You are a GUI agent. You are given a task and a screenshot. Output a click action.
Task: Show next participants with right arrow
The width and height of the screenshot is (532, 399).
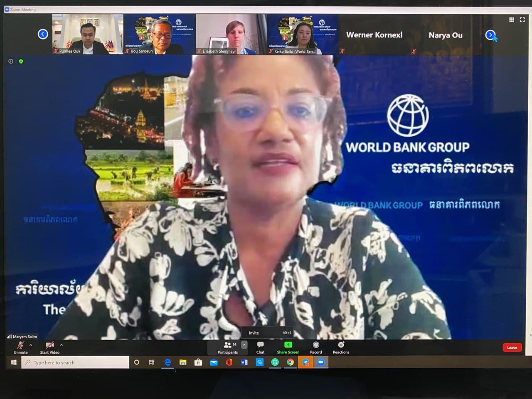490,35
